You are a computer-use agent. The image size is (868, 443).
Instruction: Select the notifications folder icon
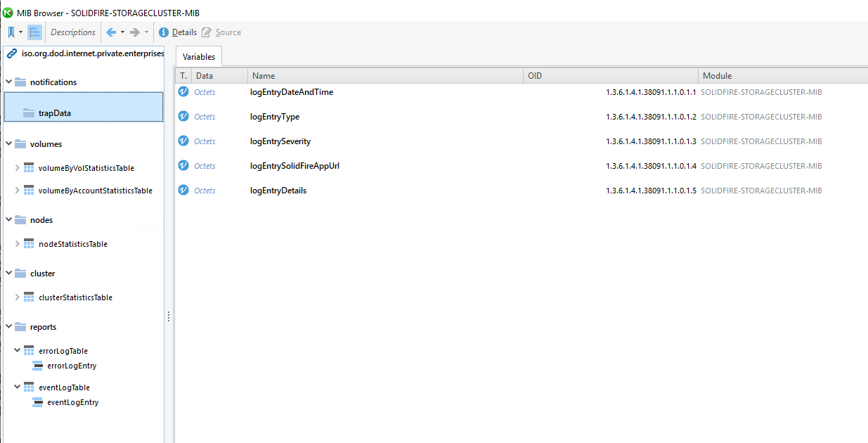click(20, 82)
